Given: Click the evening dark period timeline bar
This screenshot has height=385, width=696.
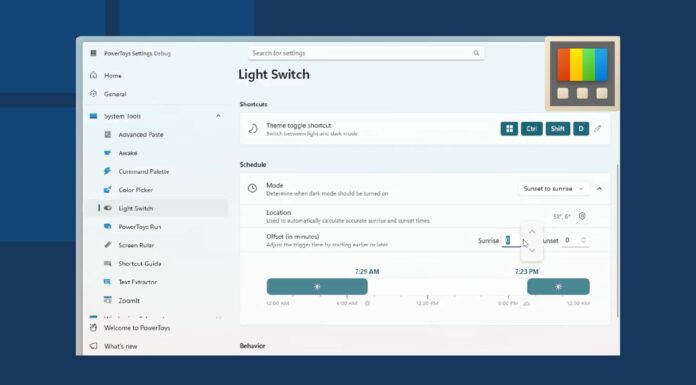Looking at the screenshot, I should pos(558,287).
